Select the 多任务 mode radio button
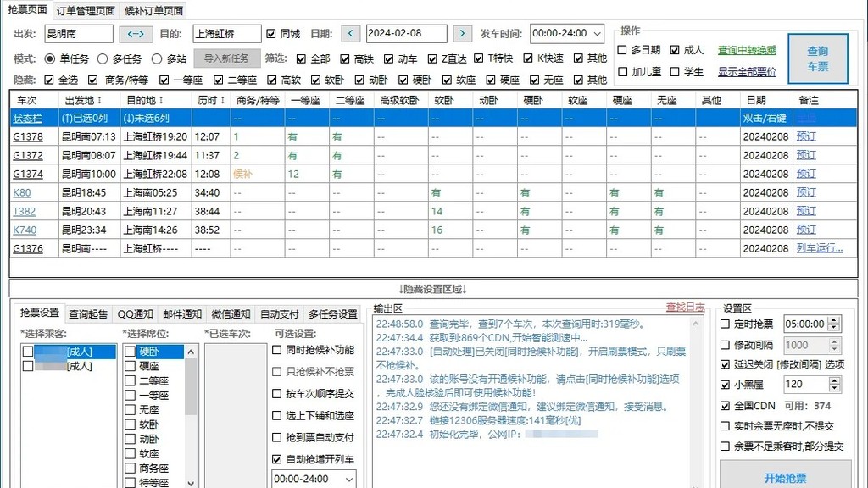 tap(103, 58)
